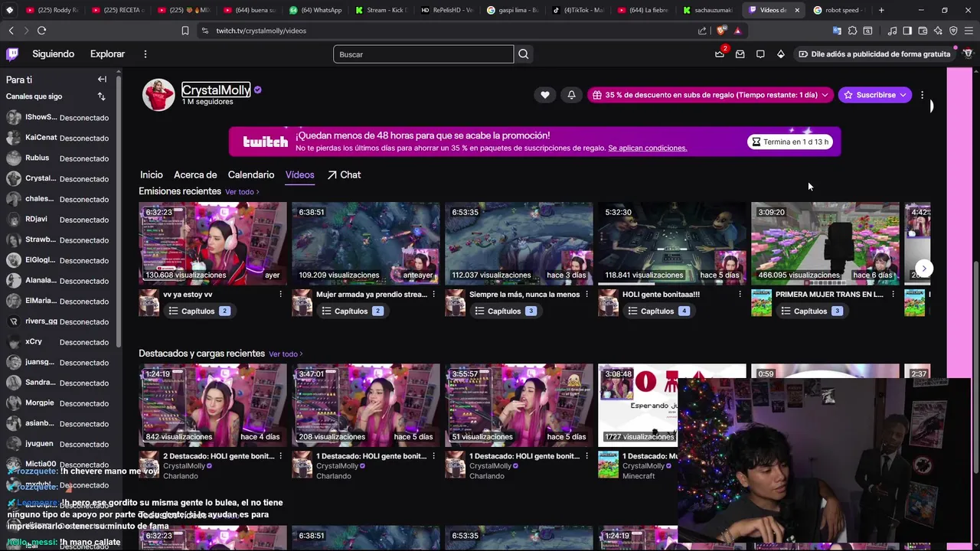
Task: Open the browser extensions puzzle icon
Action: coord(852,31)
